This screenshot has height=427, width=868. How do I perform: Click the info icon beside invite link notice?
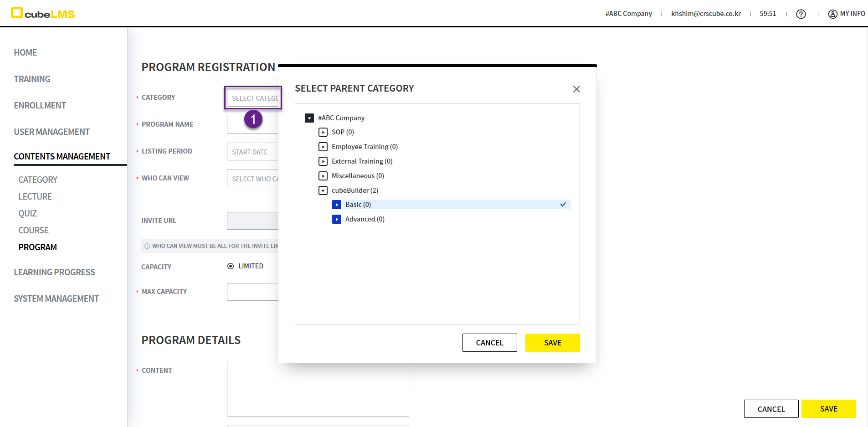pyautogui.click(x=147, y=246)
